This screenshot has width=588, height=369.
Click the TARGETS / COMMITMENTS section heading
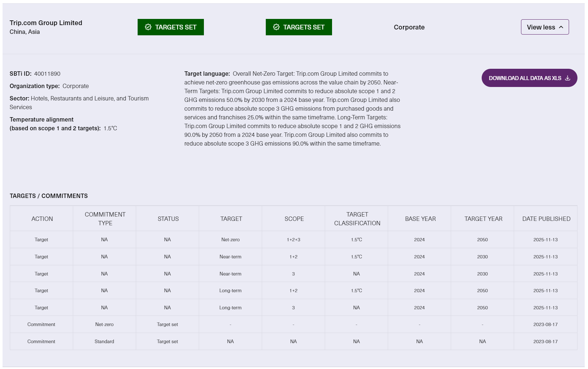point(48,196)
